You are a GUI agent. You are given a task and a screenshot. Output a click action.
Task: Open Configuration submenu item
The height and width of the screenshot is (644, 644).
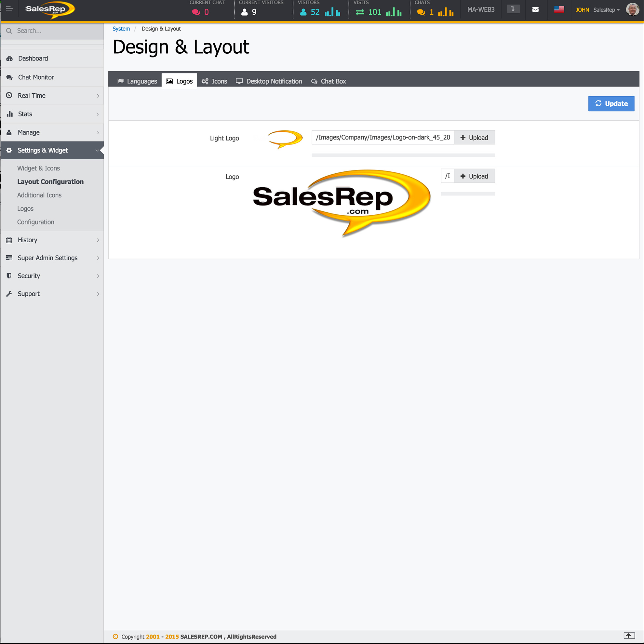(x=36, y=222)
